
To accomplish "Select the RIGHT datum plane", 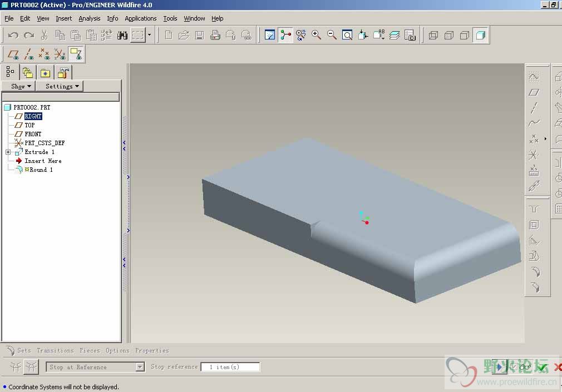I will 33,116.
